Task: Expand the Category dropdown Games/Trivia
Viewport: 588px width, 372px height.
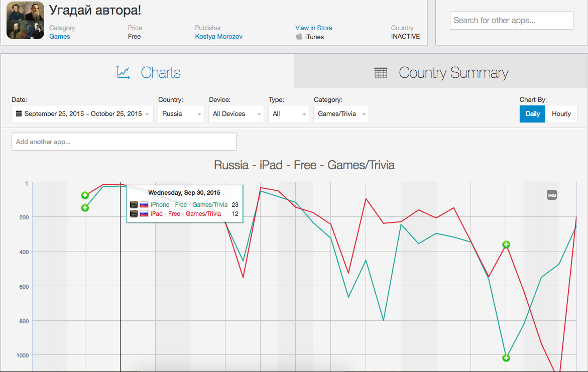Action: pos(341,114)
